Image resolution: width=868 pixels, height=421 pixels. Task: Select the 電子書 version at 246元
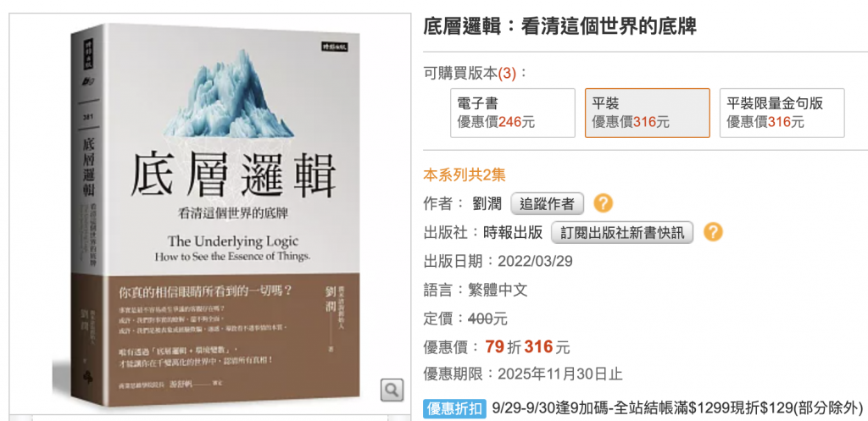(513, 113)
